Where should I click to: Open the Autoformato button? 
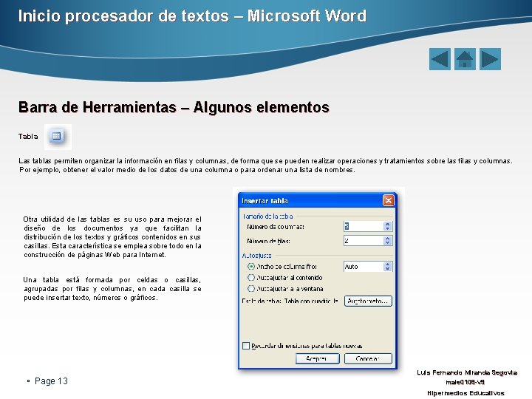pos(368,301)
